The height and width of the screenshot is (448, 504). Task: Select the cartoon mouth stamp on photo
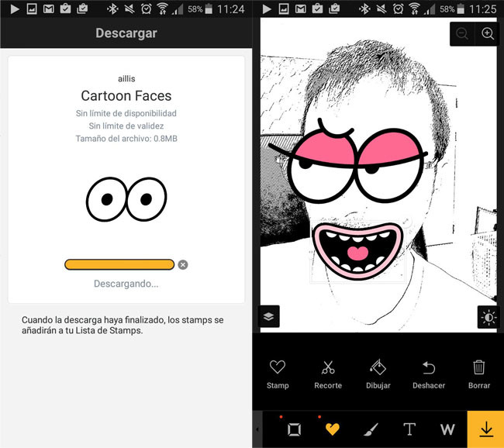(357, 250)
